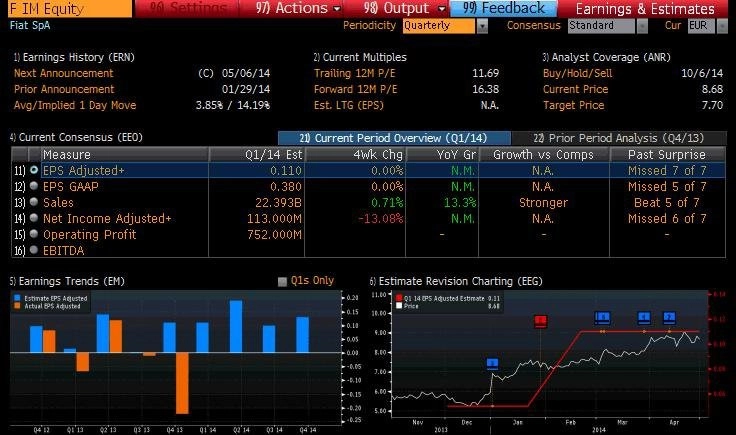Click the Sales measure name
The width and height of the screenshot is (736, 435).
(x=58, y=202)
